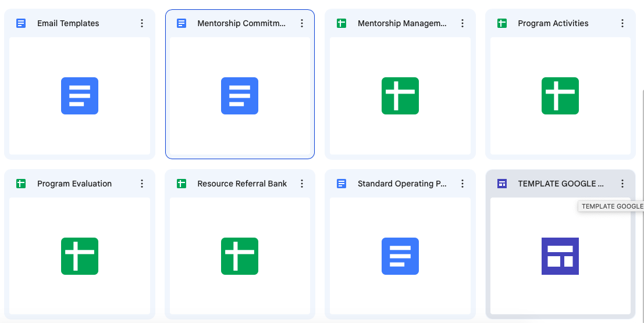Select the TEMPLATE GOOGLE ... file name
Image resolution: width=644 pixels, height=323 pixels.
[561, 184]
